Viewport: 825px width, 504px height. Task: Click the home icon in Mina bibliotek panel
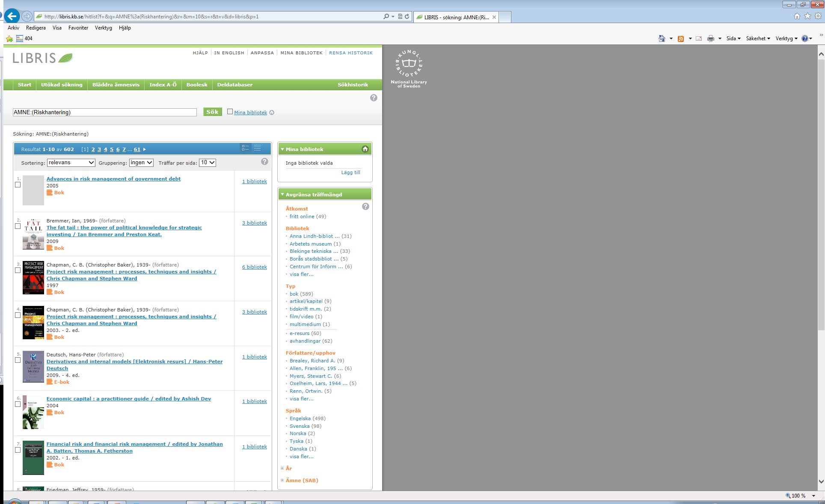[x=365, y=149]
